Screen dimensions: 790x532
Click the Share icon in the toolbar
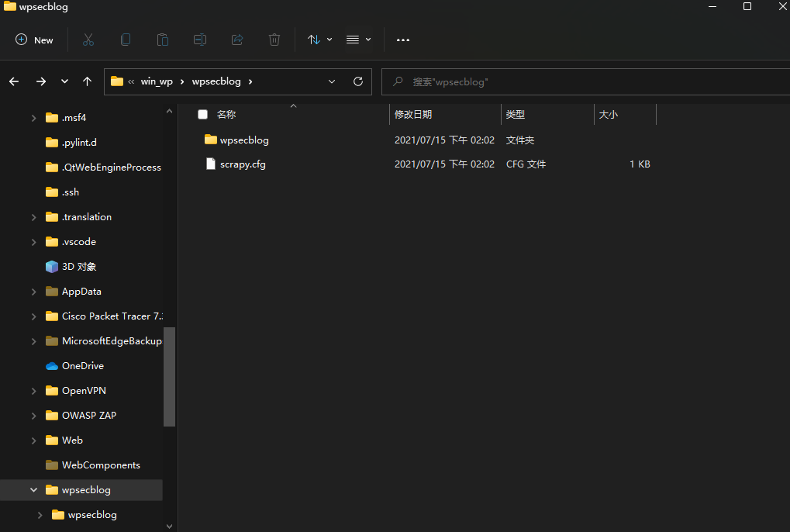[x=237, y=40]
